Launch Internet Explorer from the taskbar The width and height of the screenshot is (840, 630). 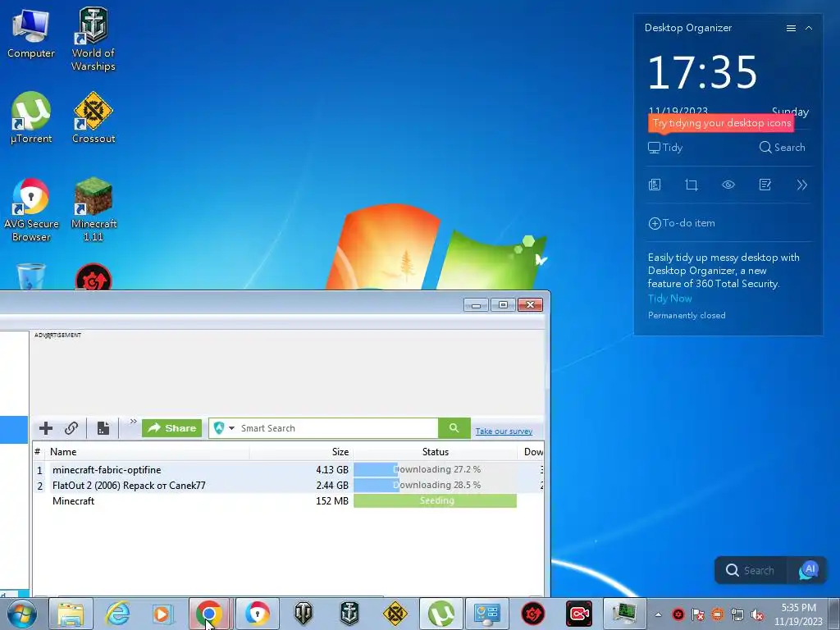click(117, 614)
